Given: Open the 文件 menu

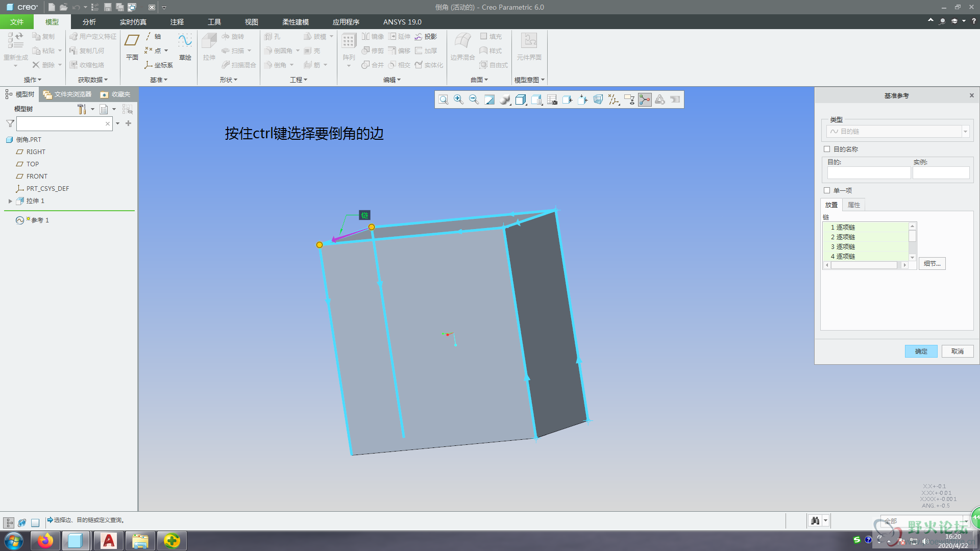Looking at the screenshot, I should (17, 22).
